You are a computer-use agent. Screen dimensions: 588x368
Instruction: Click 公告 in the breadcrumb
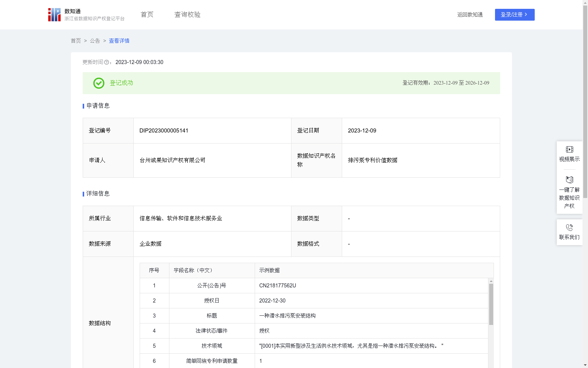(x=95, y=41)
